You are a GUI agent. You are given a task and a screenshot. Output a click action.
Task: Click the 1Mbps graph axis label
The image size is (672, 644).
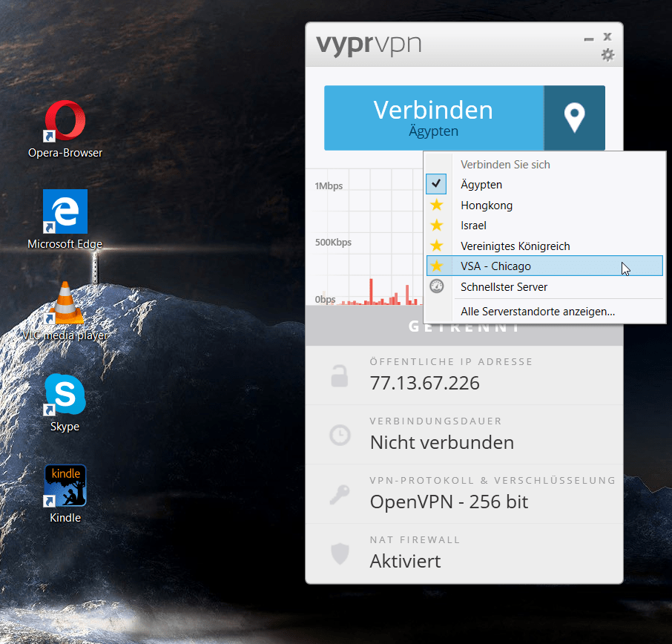(329, 186)
